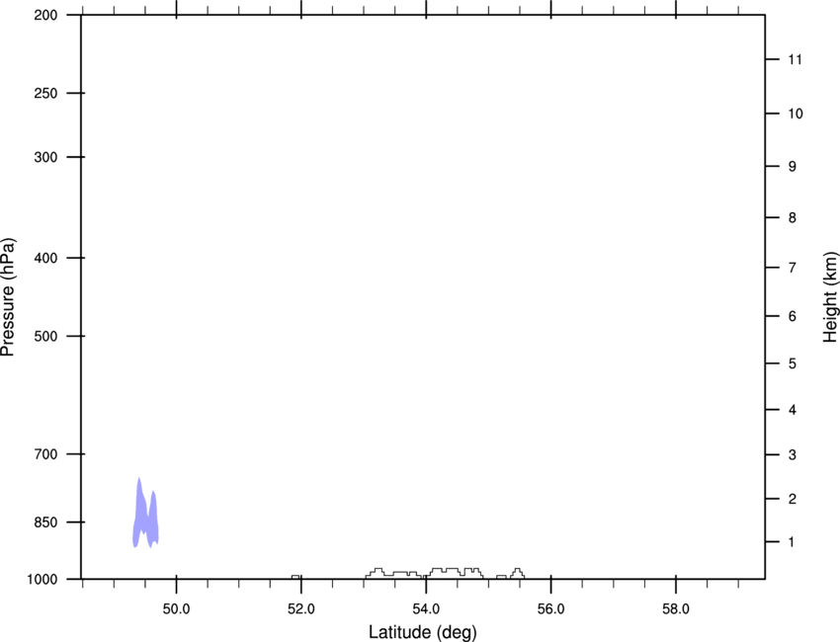This screenshot has height=642, width=840.
Task: Click the 850 pressure tick label
Action: pos(45,522)
